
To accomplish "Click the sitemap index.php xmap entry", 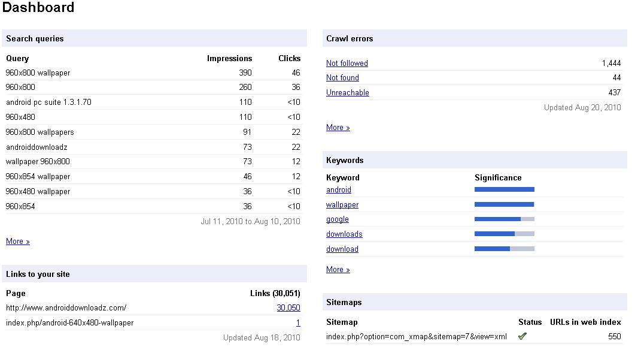I will click(416, 337).
